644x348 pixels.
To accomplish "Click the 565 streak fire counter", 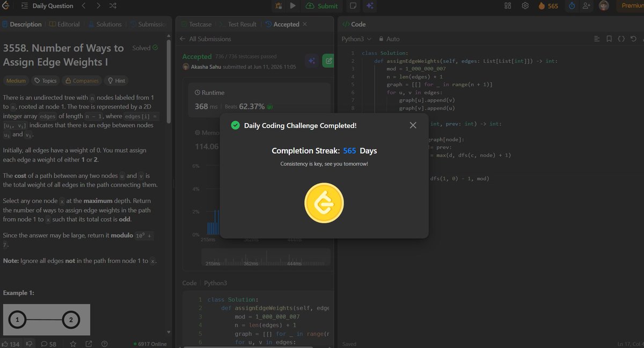I will point(548,6).
